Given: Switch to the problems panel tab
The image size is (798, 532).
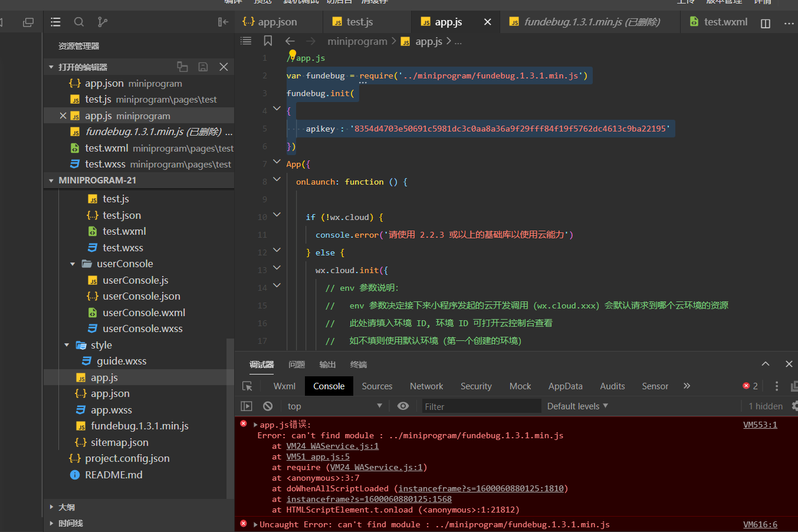Looking at the screenshot, I should point(297,364).
